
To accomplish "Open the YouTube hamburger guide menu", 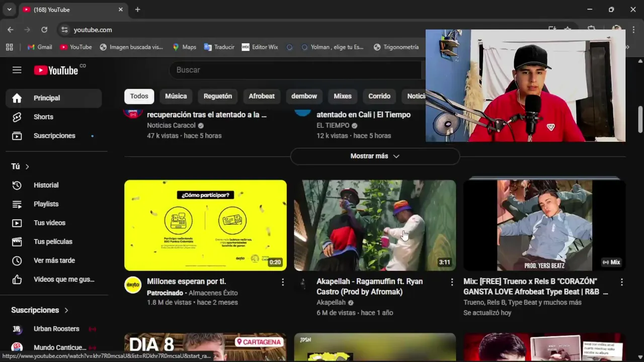I will click(17, 70).
